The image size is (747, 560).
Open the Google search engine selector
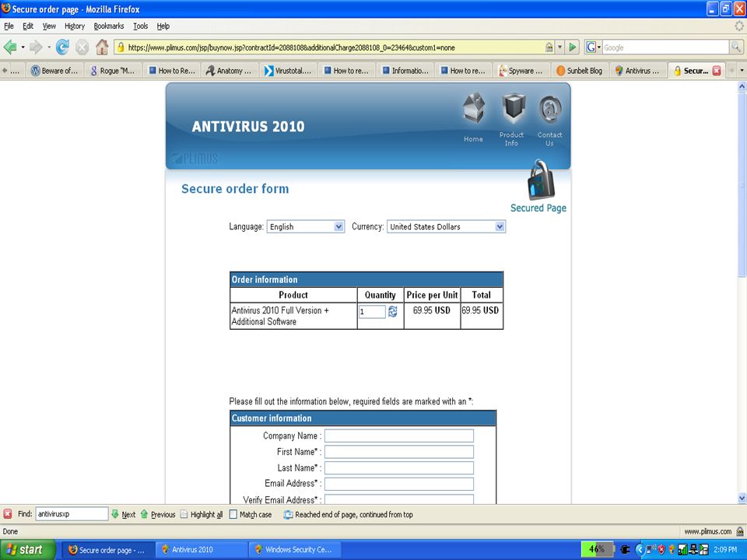pos(593,47)
